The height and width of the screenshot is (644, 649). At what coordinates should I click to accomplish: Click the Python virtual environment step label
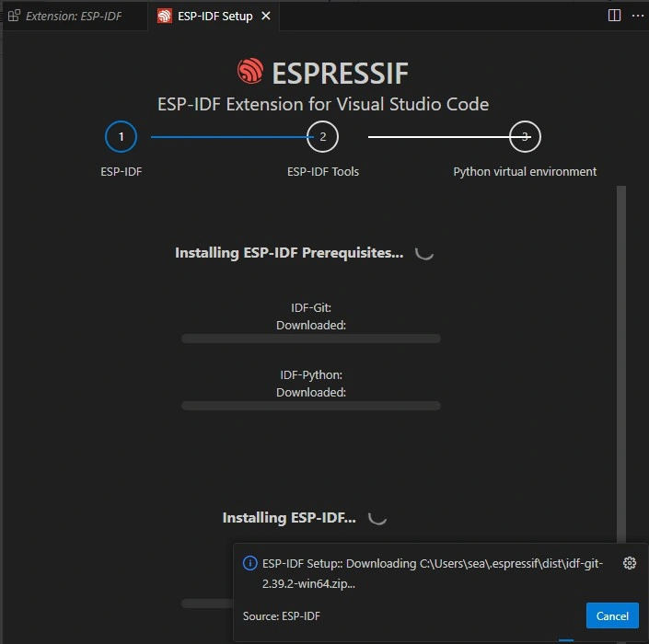(x=525, y=172)
